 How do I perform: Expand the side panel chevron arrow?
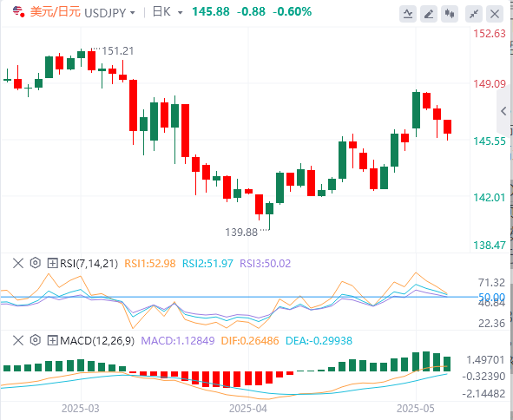click(503, 111)
